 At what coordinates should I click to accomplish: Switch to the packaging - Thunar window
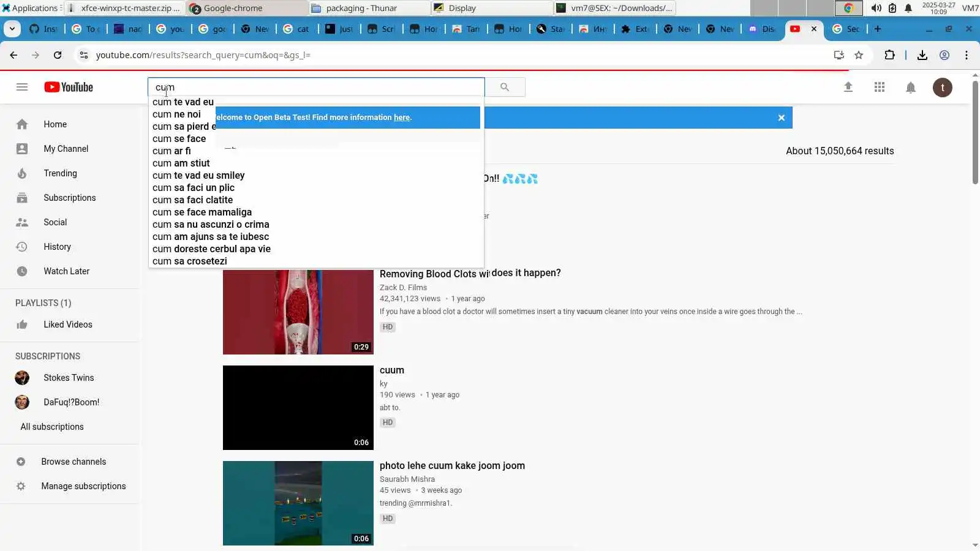coord(369,8)
